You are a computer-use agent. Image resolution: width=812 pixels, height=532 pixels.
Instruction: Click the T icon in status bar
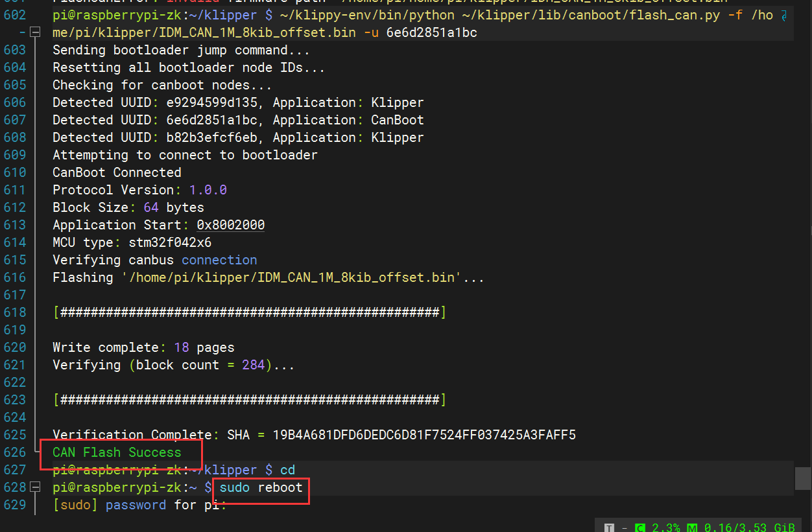pyautogui.click(x=608, y=527)
